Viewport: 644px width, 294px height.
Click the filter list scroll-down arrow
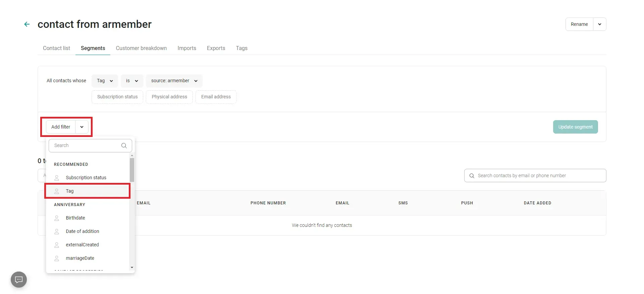(x=132, y=267)
